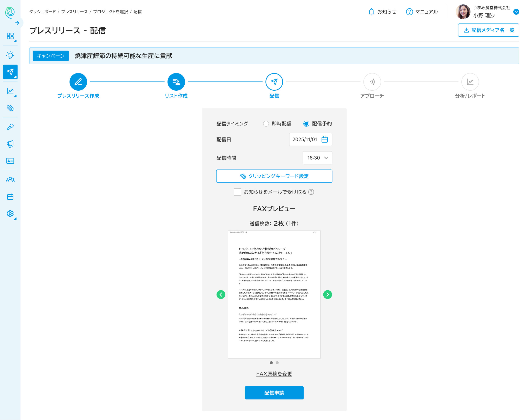Select the 配信予約 radio button
The image size is (528, 420).
pyautogui.click(x=306, y=123)
